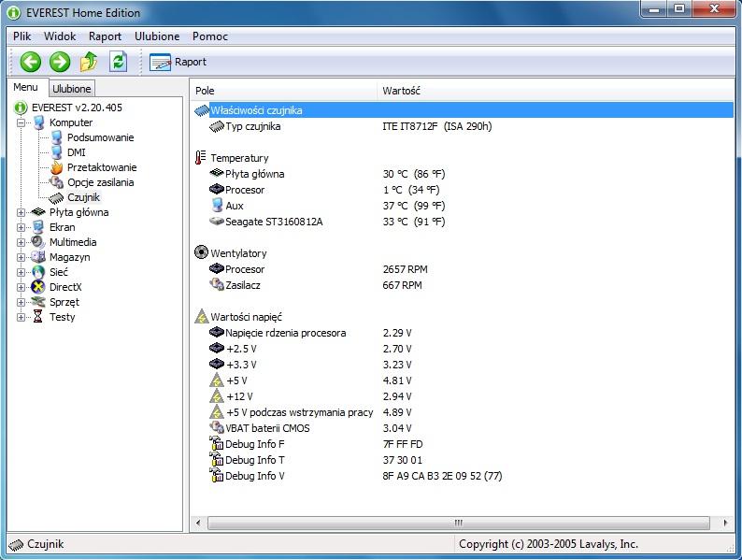Click the DMI icon in tree
The width and height of the screenshot is (742, 560).
[57, 152]
